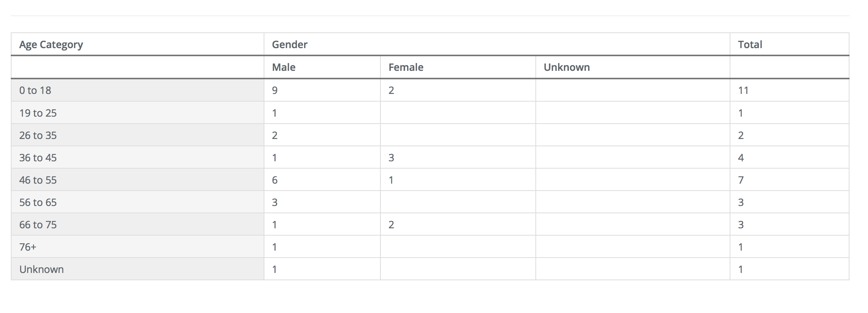The width and height of the screenshot is (868, 313).
Task: Select the Male sub-header
Action: click(x=283, y=67)
